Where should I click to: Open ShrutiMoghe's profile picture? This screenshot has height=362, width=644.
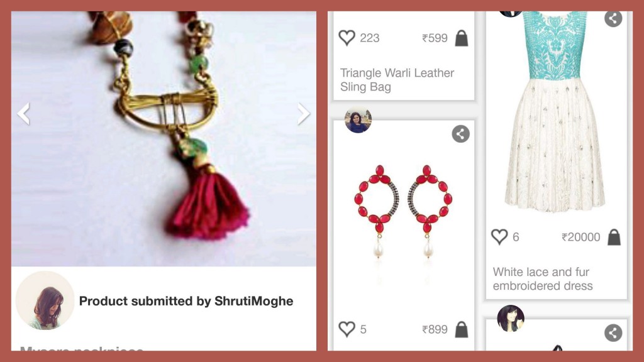point(45,300)
